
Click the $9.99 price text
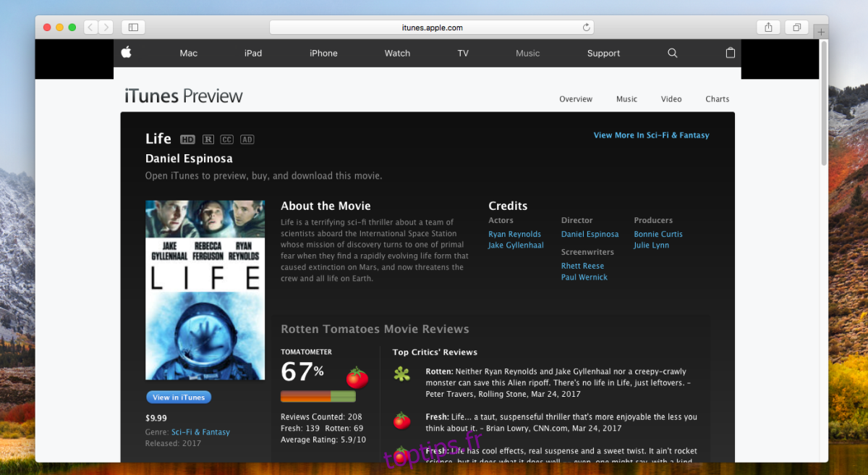pos(156,418)
